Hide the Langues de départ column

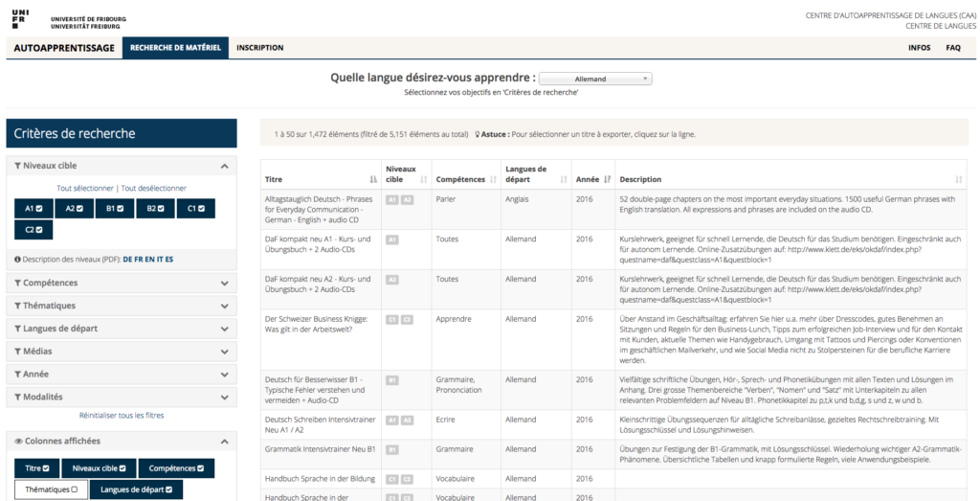coord(136,490)
